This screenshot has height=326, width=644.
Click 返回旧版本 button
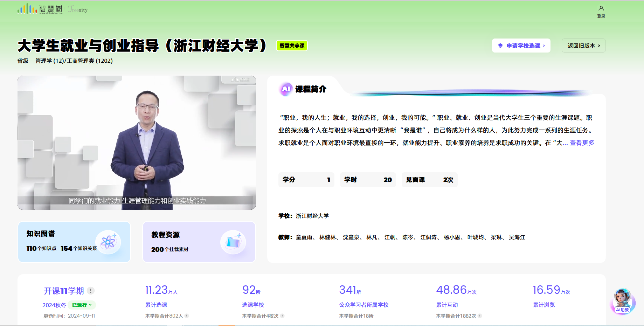[x=583, y=46]
